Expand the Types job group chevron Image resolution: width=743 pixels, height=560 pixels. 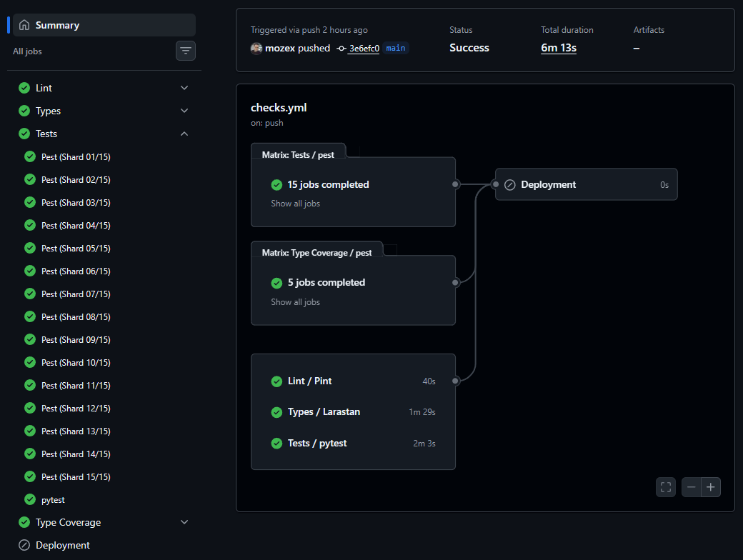[x=184, y=111]
